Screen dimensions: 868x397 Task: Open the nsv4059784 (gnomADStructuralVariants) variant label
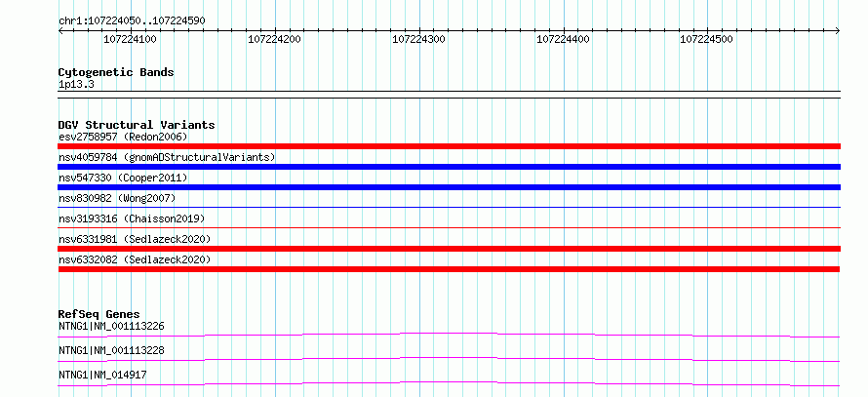(x=167, y=157)
